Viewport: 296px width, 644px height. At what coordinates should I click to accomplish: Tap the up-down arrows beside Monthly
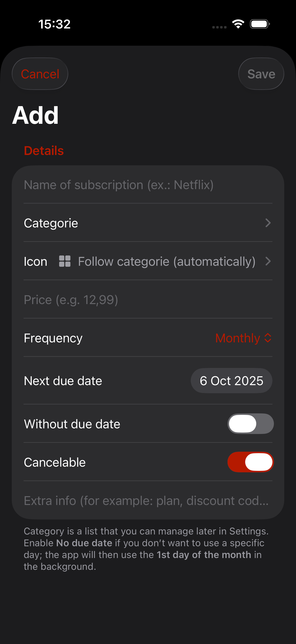tap(268, 338)
